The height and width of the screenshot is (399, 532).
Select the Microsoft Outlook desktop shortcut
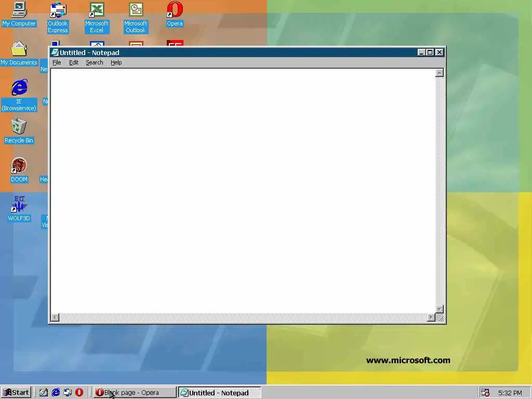136,18
